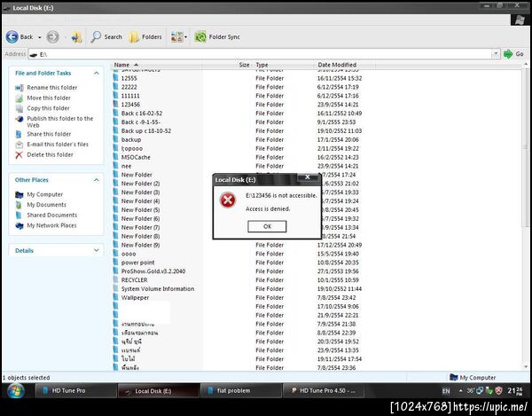Click the EN language indicator

tap(446, 391)
